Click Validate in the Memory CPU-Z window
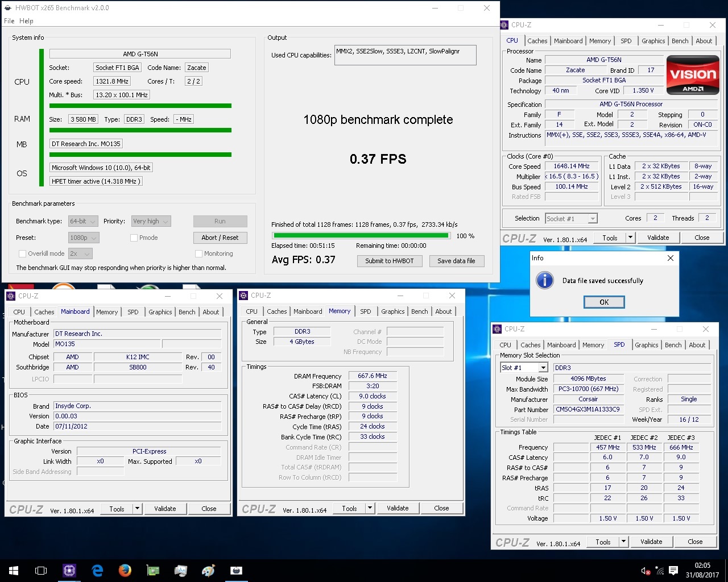 398,509
